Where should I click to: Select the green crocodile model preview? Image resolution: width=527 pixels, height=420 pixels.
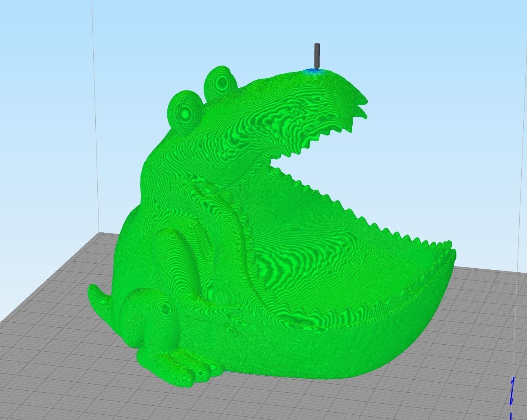[x=272, y=226]
